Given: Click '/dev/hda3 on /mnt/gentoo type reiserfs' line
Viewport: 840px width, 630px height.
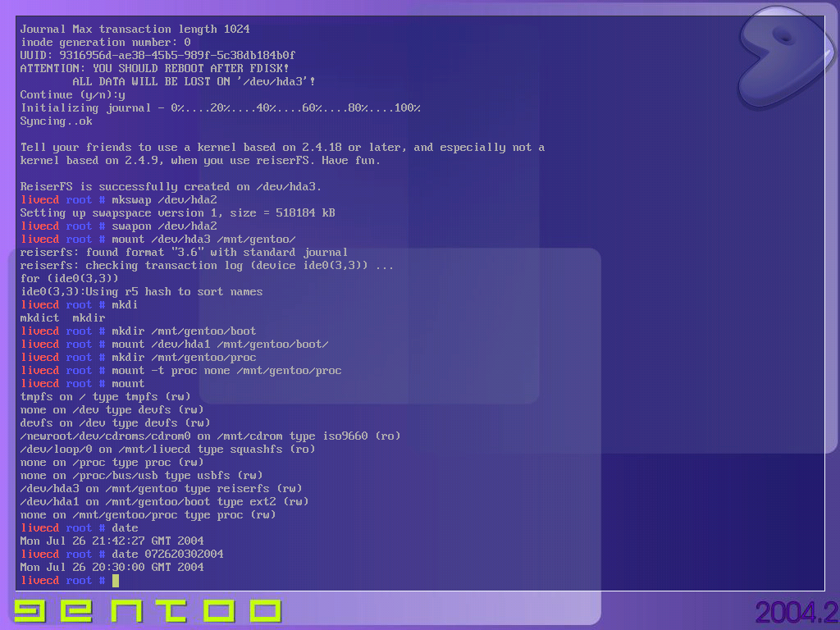Looking at the screenshot, I should click(162, 489).
